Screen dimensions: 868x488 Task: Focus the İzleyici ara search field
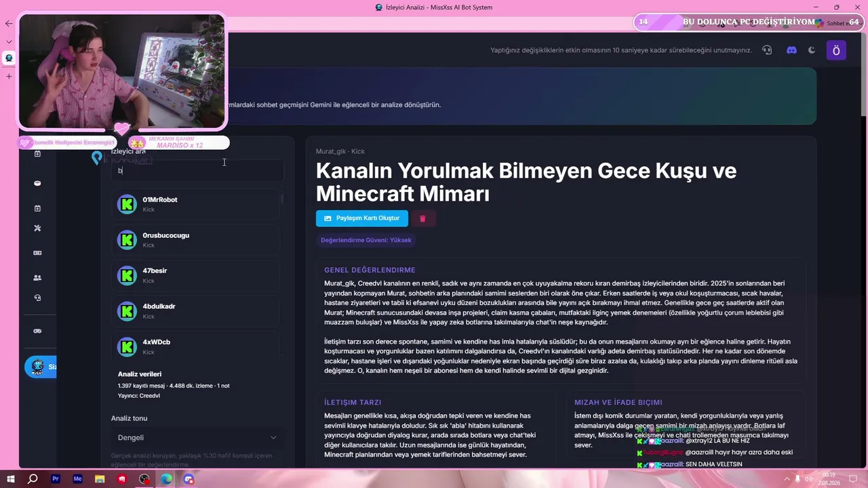pyautogui.click(x=197, y=171)
